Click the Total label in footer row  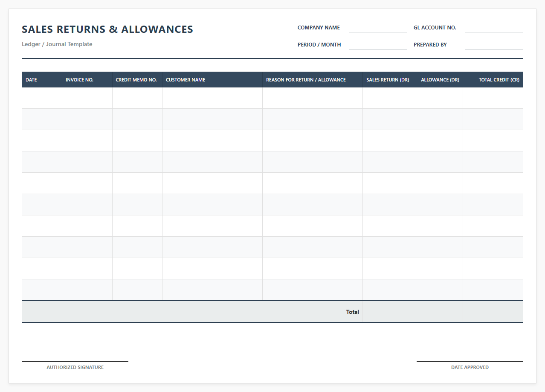click(353, 312)
